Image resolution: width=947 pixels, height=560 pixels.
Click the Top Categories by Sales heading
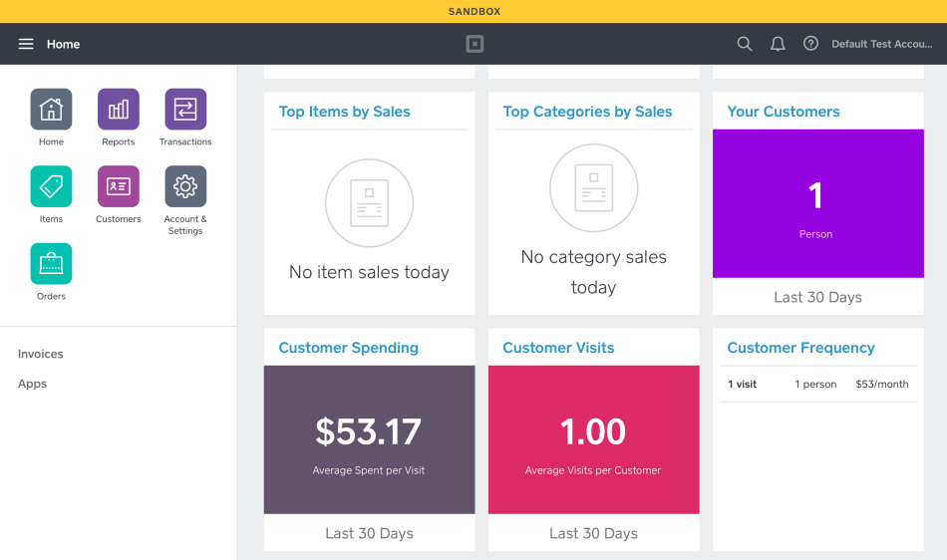[587, 112]
